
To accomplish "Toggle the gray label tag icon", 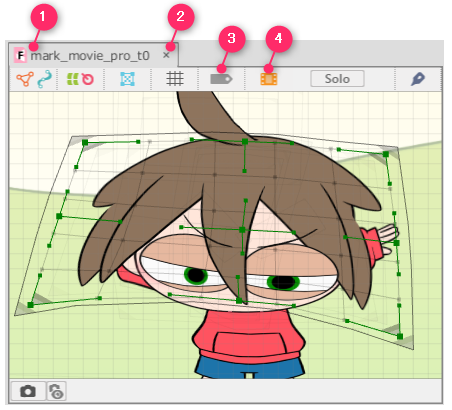I will pos(221,79).
